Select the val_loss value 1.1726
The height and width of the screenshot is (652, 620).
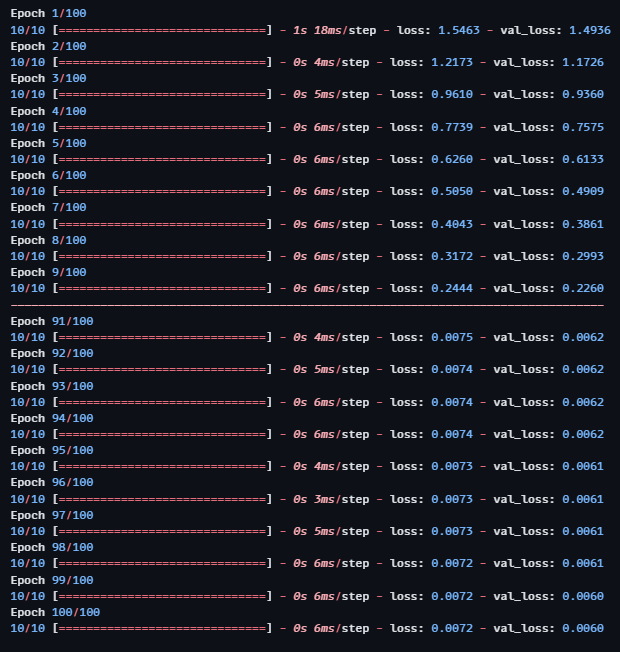click(583, 62)
